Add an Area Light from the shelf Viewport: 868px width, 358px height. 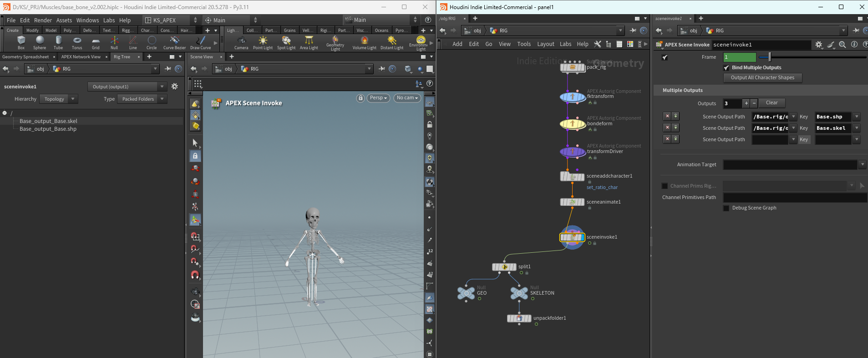(309, 42)
